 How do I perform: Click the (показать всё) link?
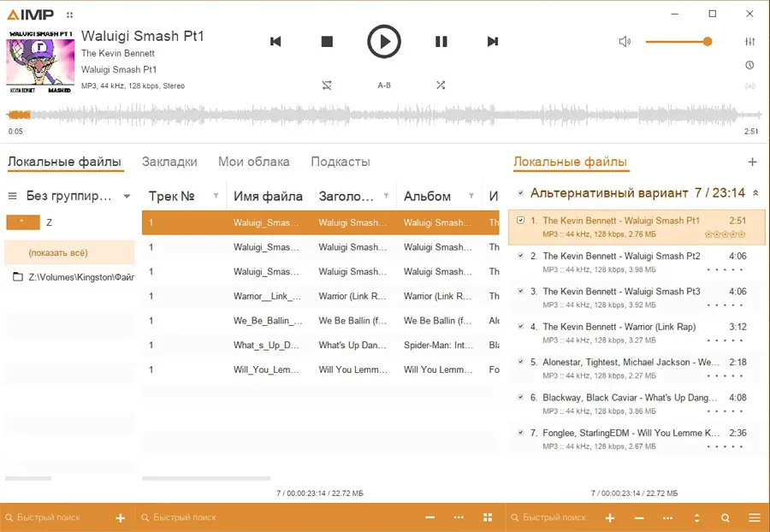pyautogui.click(x=58, y=253)
